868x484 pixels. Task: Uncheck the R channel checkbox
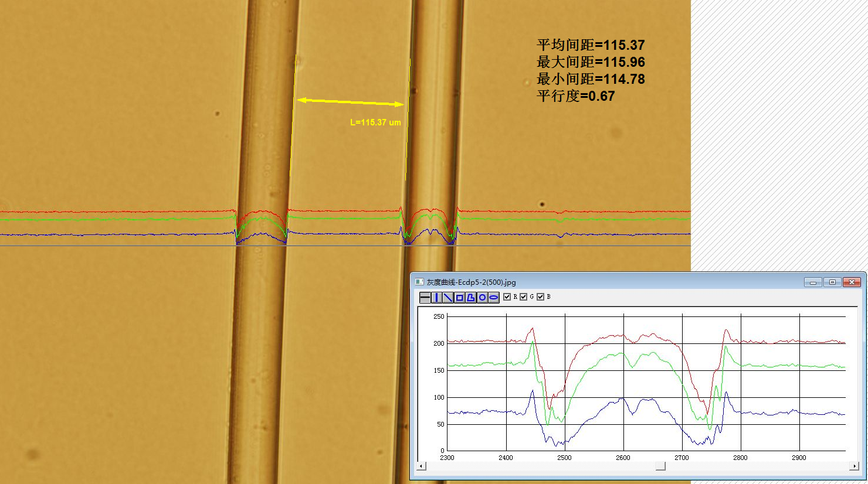click(507, 297)
